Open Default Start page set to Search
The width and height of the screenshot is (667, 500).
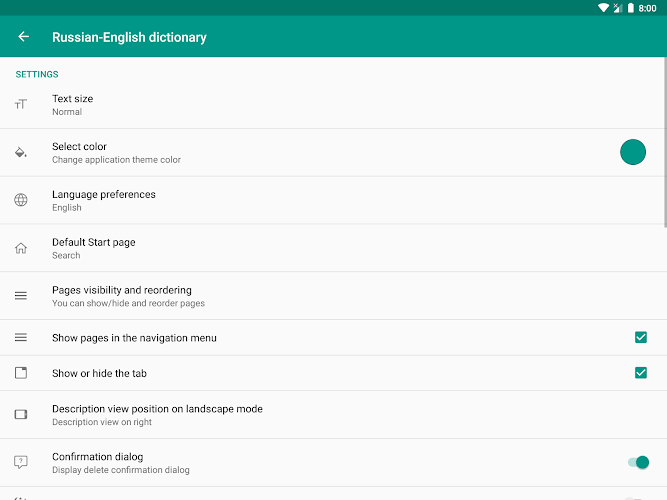click(334, 248)
